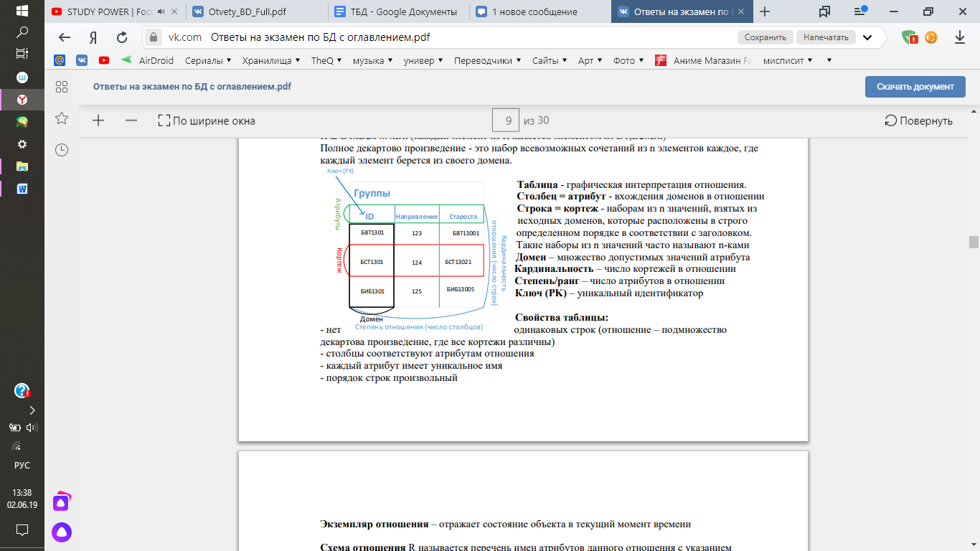Click the page number field showing 9
This screenshot has width=980, height=551.
point(506,121)
